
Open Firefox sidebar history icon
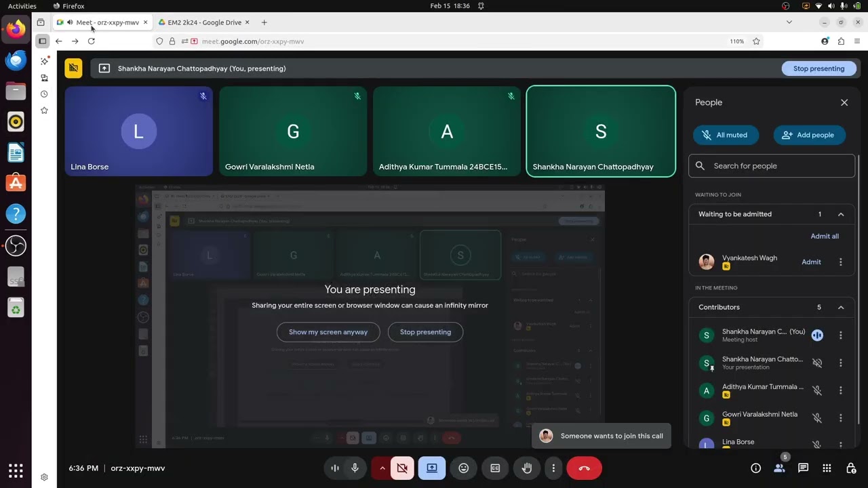coord(44,94)
